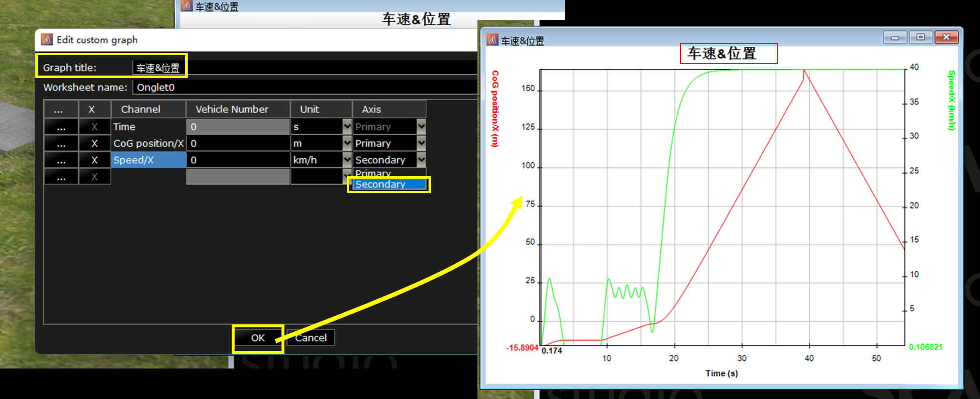
Task: Click the Vehicle Number column header
Action: tap(238, 109)
